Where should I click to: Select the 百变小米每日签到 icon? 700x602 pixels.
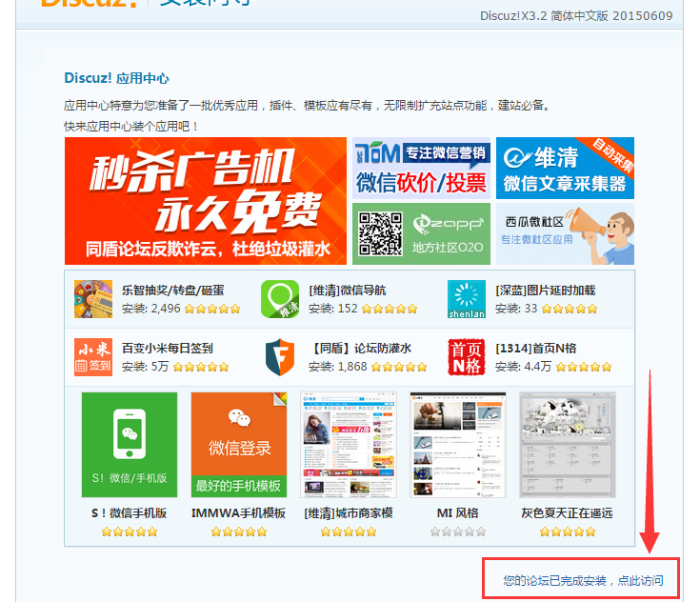[92, 357]
